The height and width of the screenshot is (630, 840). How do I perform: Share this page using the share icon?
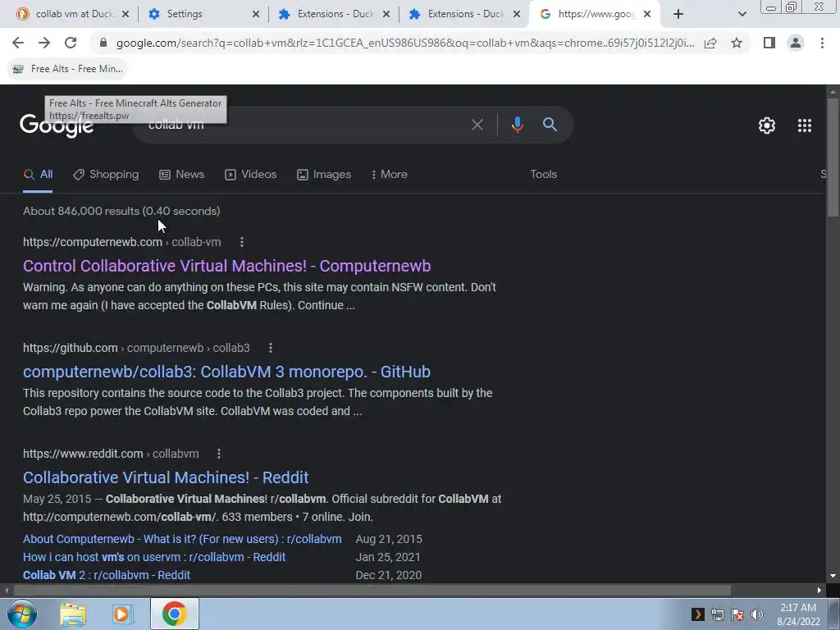pos(710,43)
